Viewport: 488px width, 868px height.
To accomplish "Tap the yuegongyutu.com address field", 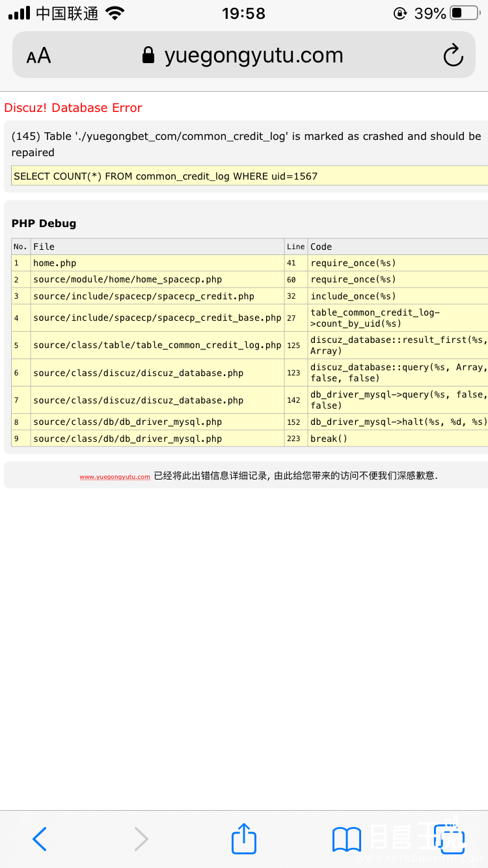I will click(x=244, y=55).
